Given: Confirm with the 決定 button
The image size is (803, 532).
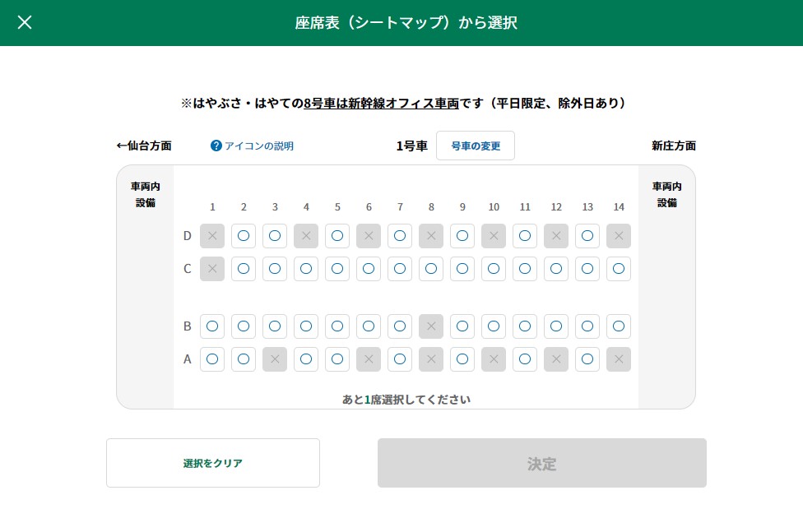Looking at the screenshot, I should [x=542, y=463].
